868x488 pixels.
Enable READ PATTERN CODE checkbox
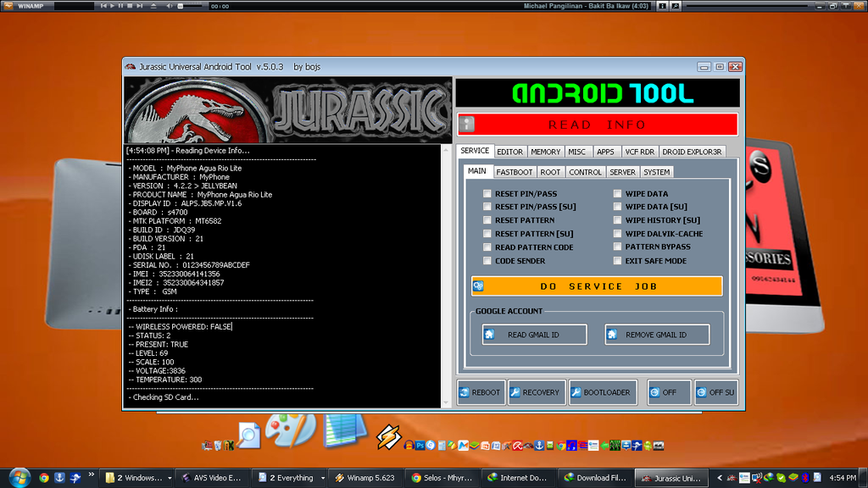click(487, 247)
